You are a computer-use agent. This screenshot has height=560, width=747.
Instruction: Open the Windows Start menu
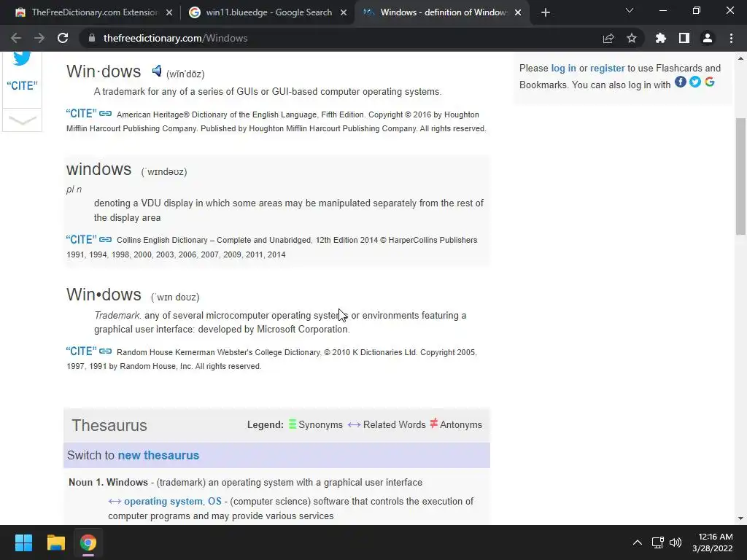click(23, 542)
